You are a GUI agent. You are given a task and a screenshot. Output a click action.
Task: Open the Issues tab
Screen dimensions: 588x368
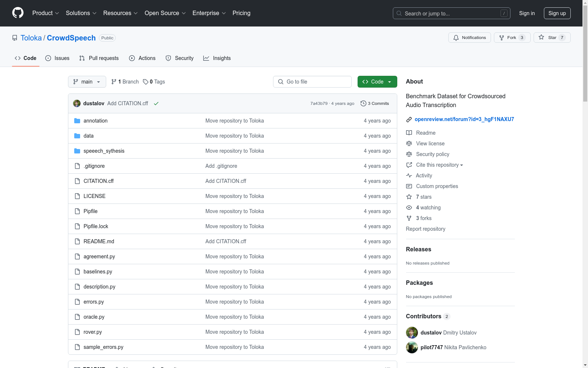click(x=57, y=58)
